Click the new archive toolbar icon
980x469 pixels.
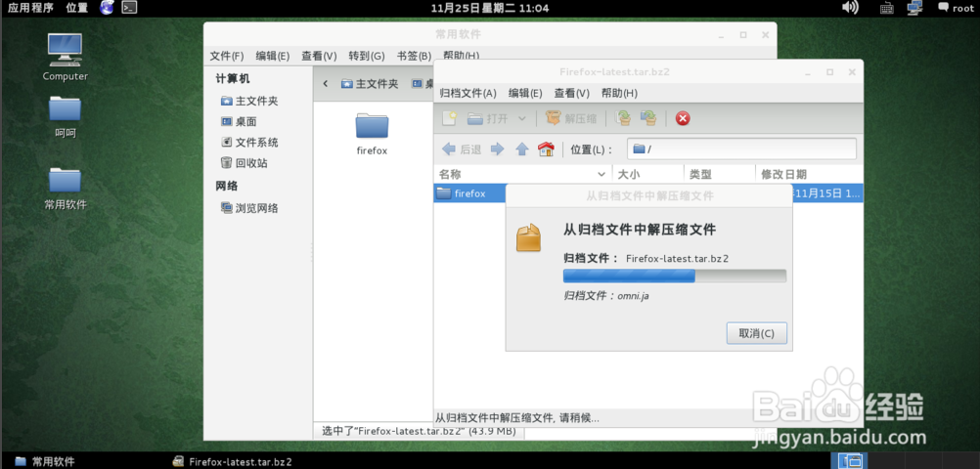coord(449,118)
